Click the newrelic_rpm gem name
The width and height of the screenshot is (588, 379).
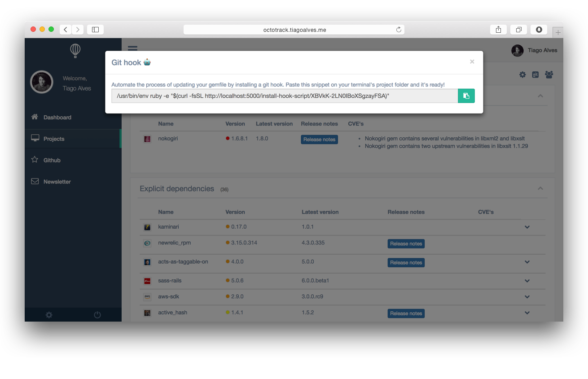[174, 243]
